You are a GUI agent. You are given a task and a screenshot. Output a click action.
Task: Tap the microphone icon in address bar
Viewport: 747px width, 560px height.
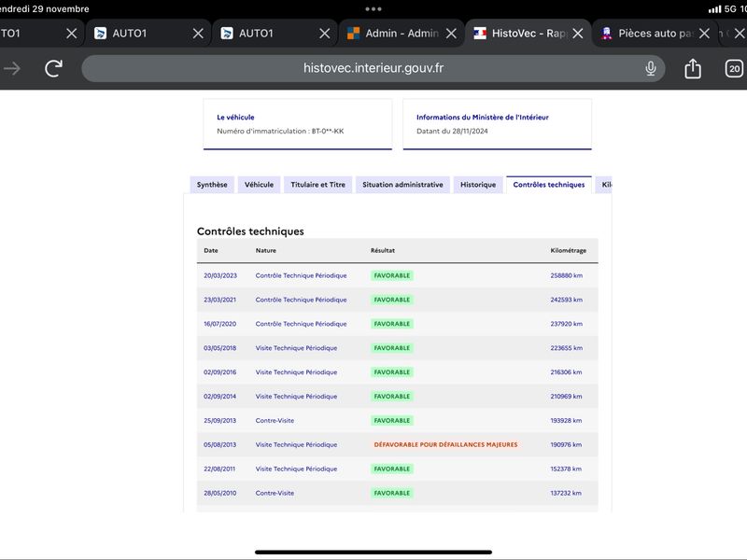pyautogui.click(x=650, y=68)
